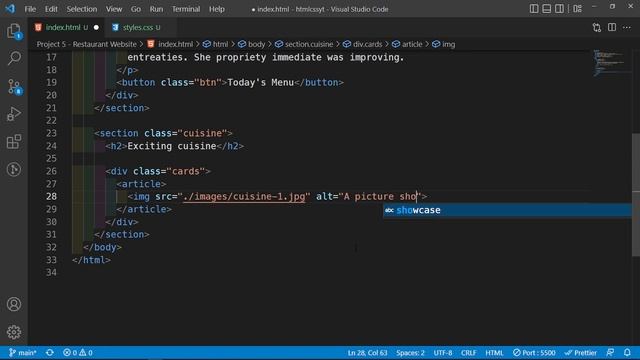Open notifications bell in status bar
This screenshot has height=360, width=640.
627,353
